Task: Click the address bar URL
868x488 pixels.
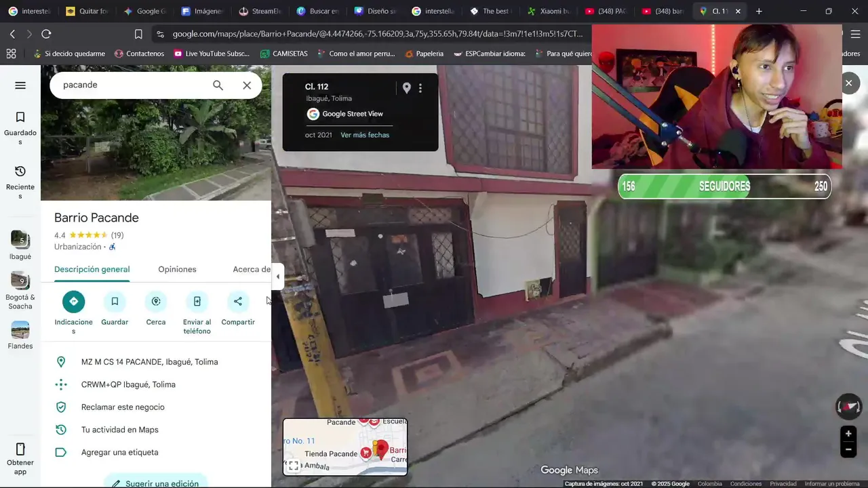Action: [x=377, y=34]
